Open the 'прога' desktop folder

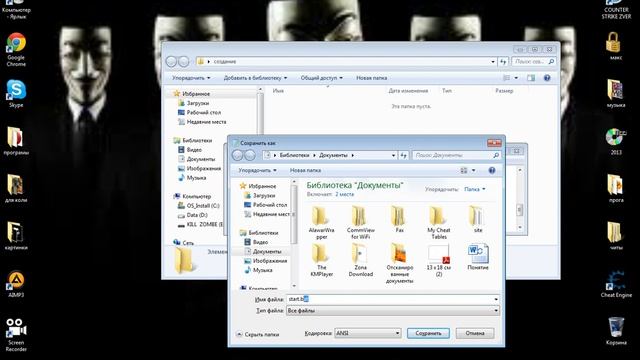(x=616, y=189)
